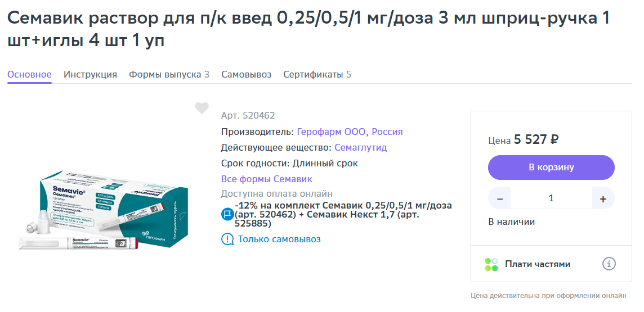Open the Сертификаты tab
Image resolution: width=644 pixels, height=312 pixels.
tap(317, 75)
